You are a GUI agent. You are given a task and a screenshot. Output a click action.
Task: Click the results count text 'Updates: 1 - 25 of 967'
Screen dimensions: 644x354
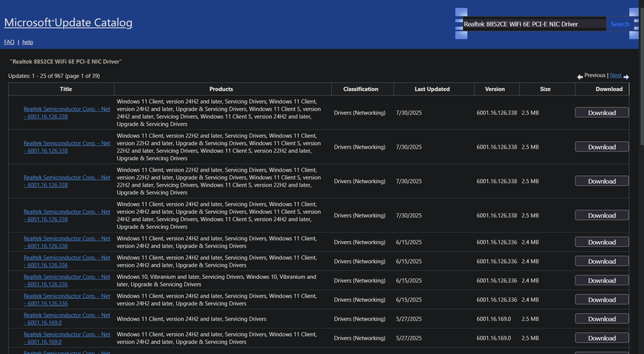pos(54,76)
